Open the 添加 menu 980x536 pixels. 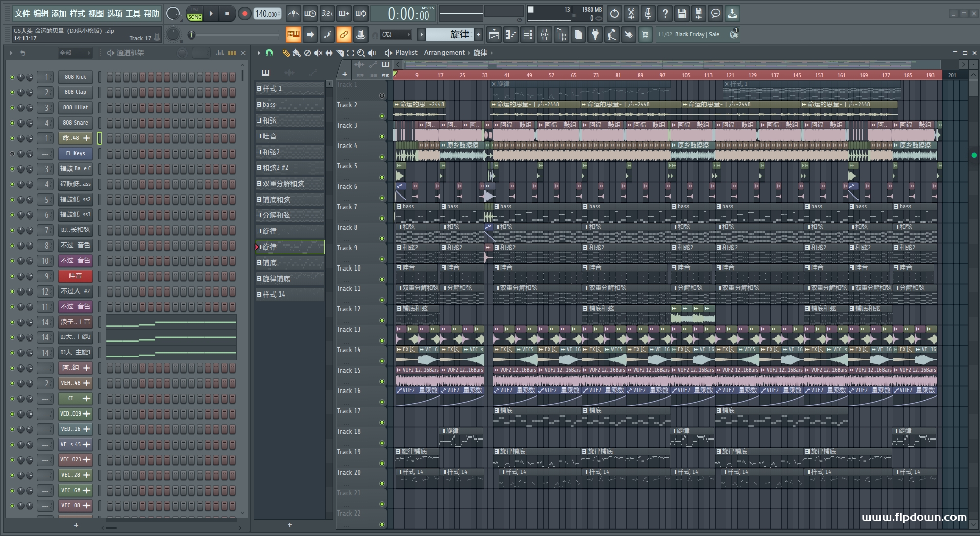[x=59, y=14]
